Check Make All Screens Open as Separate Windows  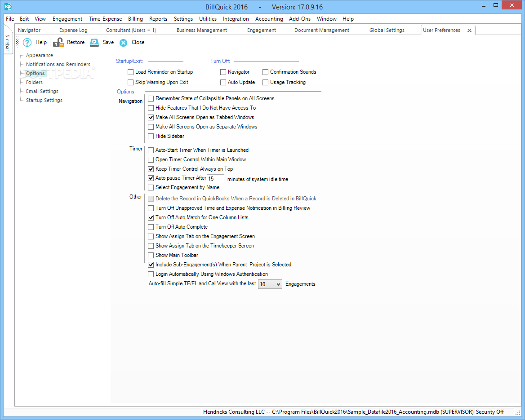coord(151,127)
